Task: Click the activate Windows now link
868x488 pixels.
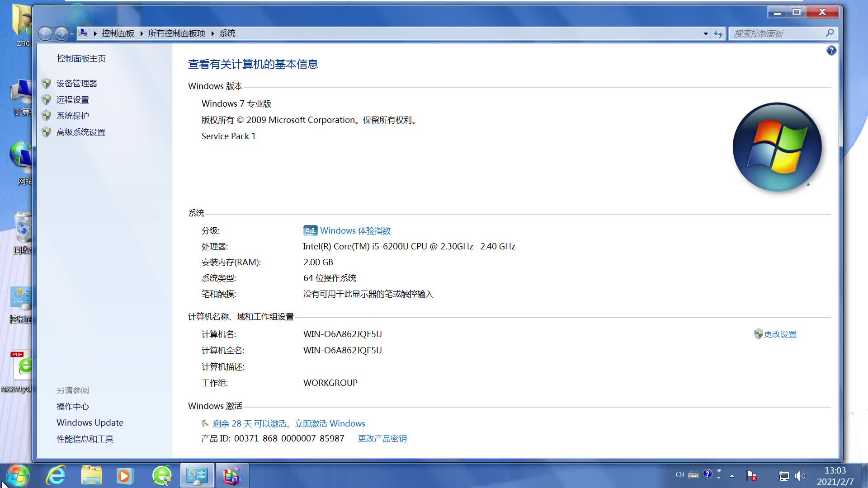Action: [330, 424]
